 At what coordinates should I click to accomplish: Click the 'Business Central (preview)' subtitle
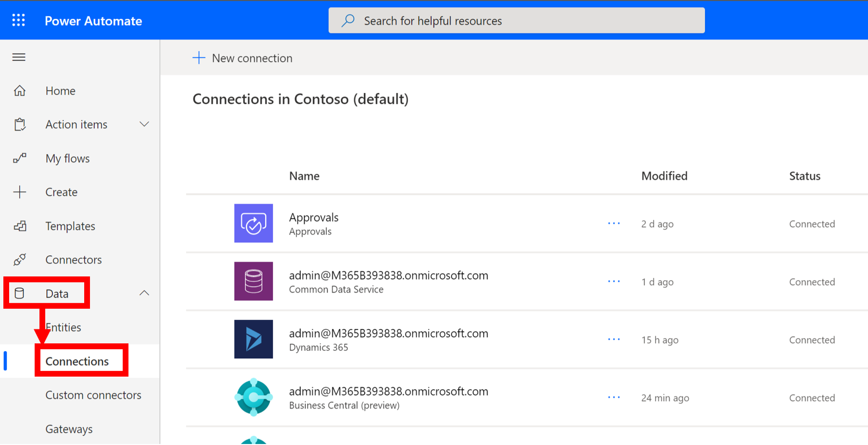pyautogui.click(x=344, y=406)
